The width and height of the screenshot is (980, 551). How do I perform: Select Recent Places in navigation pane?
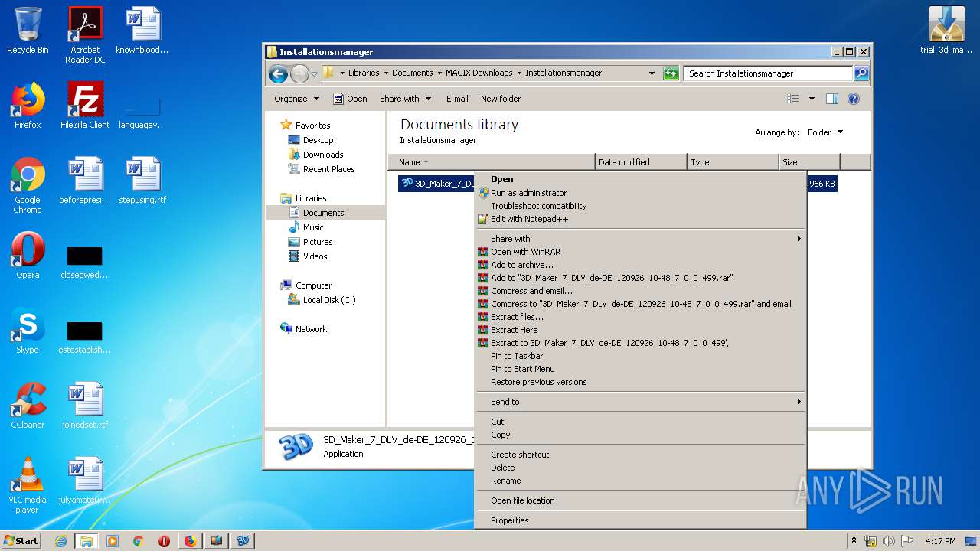(322, 169)
